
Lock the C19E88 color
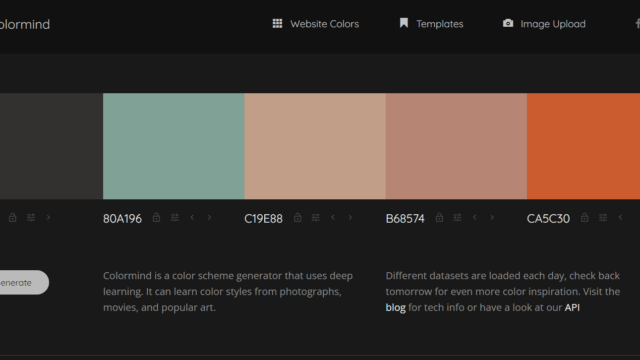pos(298,218)
